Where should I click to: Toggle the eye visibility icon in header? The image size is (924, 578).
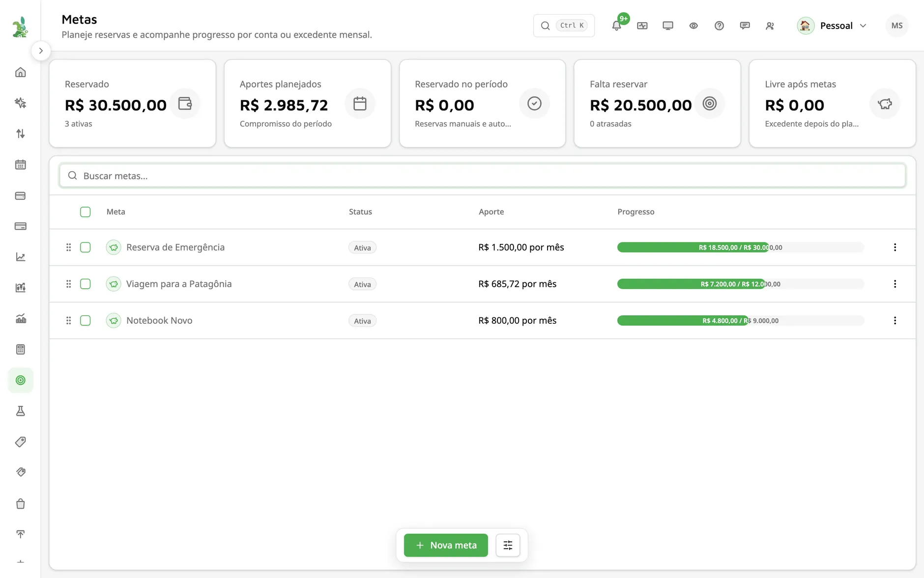693,26
